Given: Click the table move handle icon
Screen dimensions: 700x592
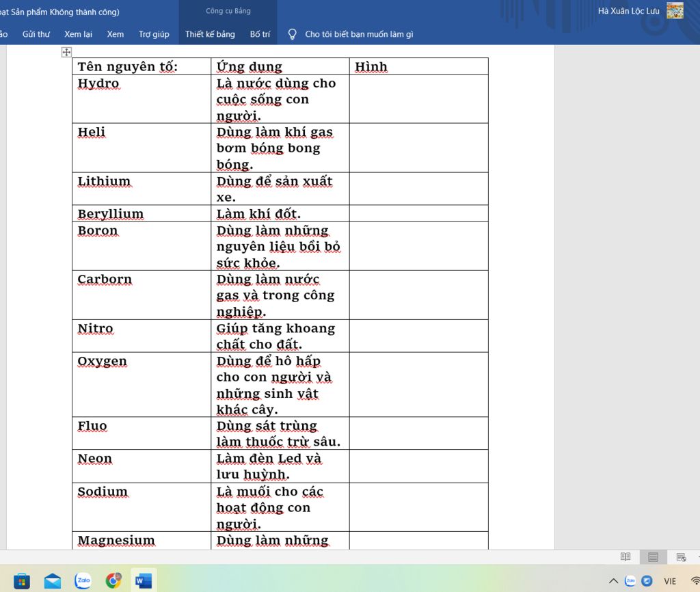Looking at the screenshot, I should pyautogui.click(x=66, y=52).
